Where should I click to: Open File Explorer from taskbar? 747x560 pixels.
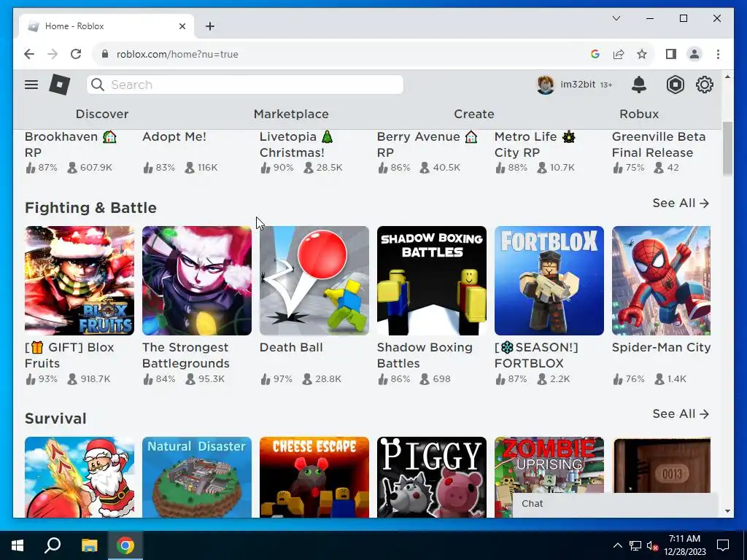(89, 545)
